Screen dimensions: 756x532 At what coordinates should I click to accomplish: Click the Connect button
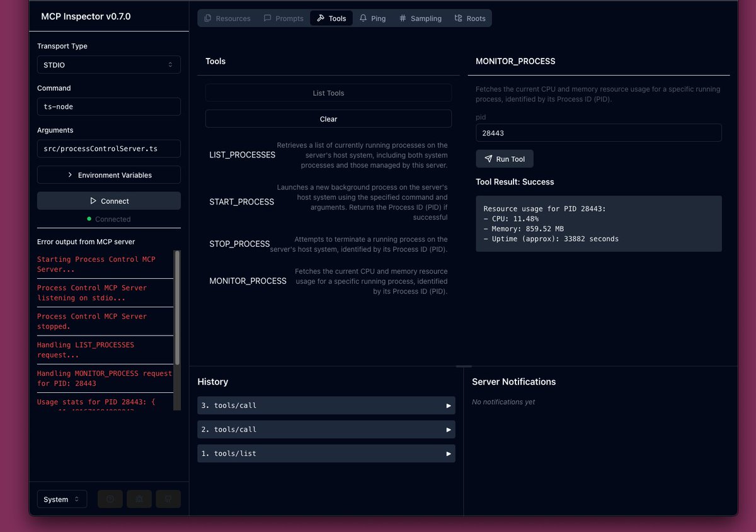click(109, 201)
